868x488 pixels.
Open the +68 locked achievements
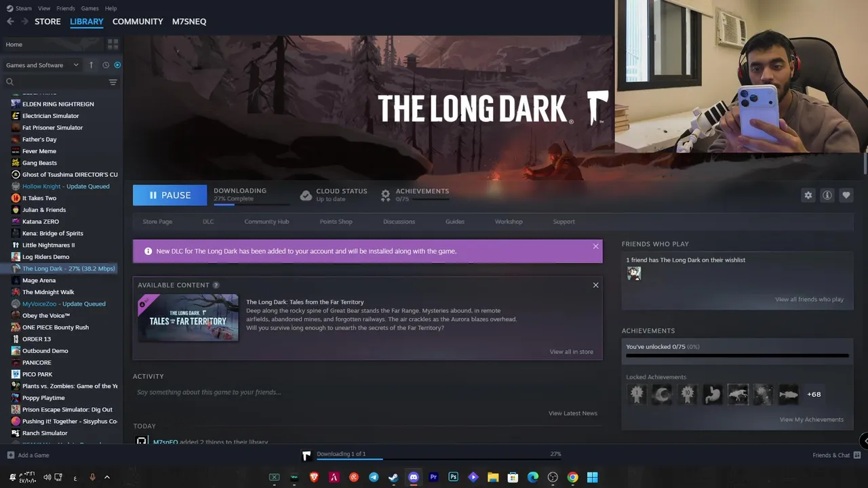814,394
